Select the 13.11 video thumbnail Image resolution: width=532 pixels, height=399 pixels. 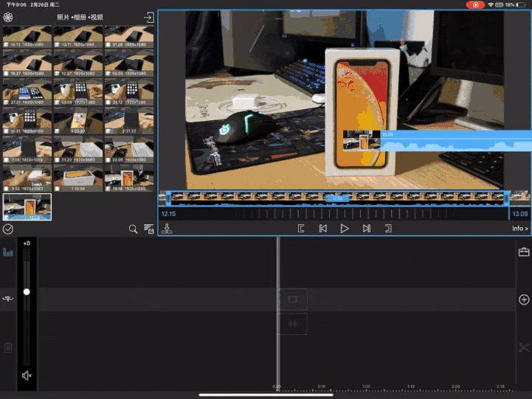(x=78, y=36)
